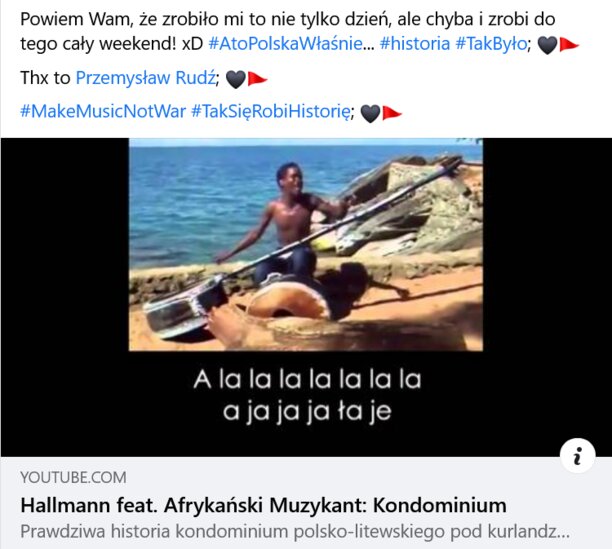Open the #AtoPolskaWłaśnie hashtag
The height and width of the screenshot is (549, 612).
click(291, 43)
